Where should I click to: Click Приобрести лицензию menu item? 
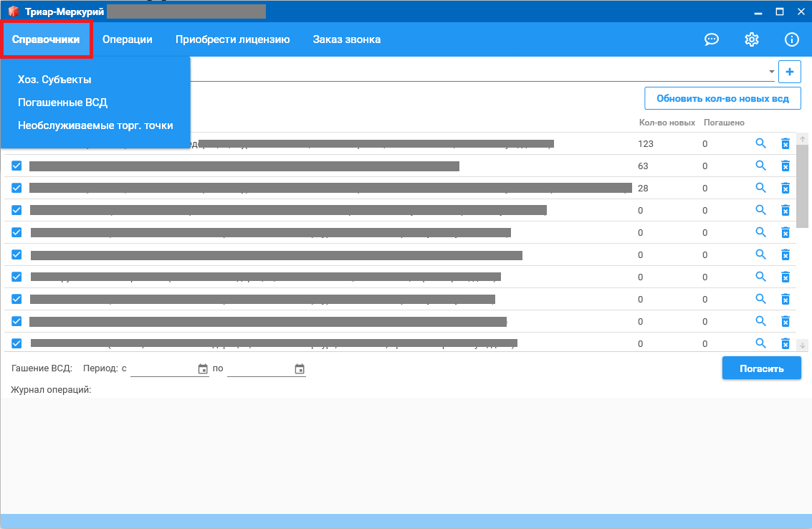232,39
